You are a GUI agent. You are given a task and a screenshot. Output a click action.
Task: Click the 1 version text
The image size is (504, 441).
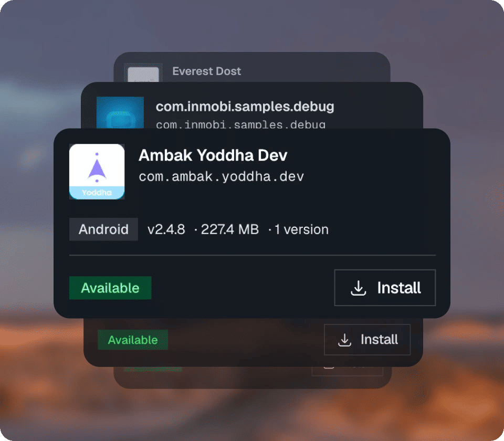pos(301,229)
